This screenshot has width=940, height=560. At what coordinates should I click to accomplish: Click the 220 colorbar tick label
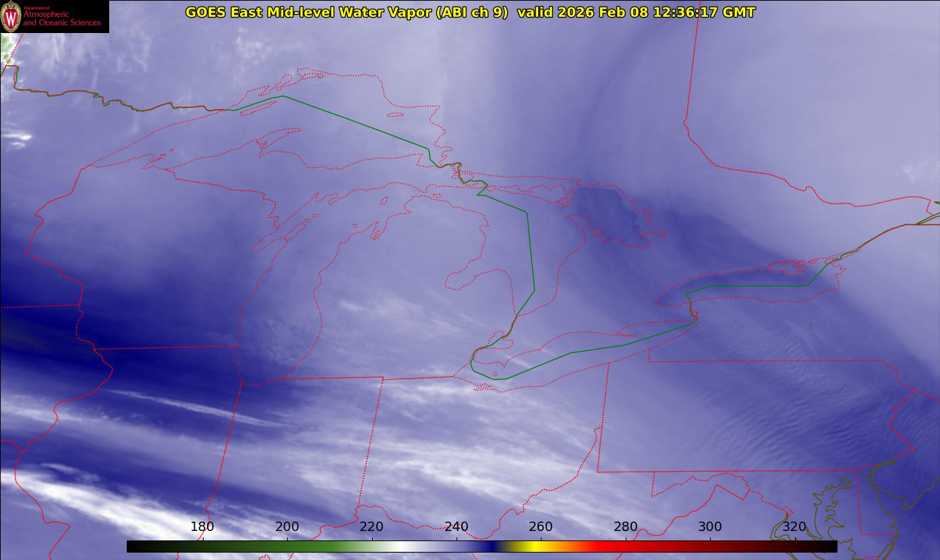tap(372, 526)
